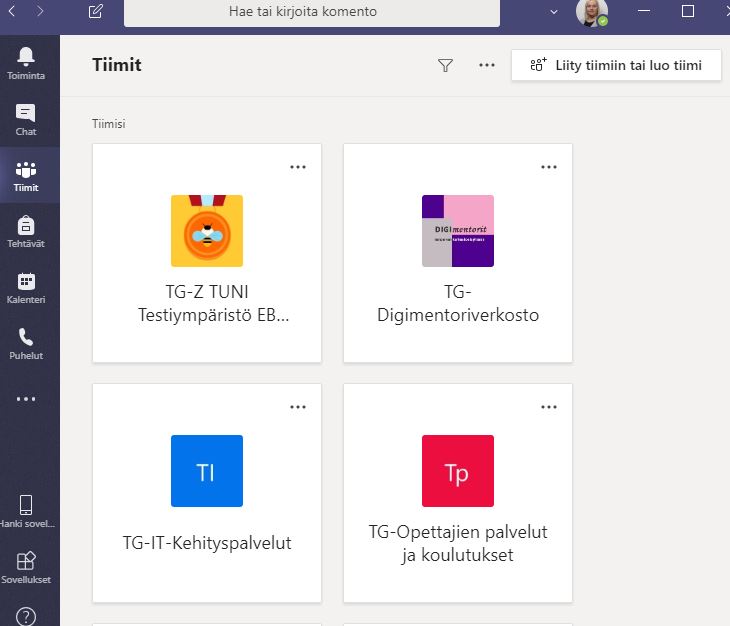Select Tehtävät in the sidebar
Image resolution: width=730 pixels, height=626 pixels.
point(26,231)
